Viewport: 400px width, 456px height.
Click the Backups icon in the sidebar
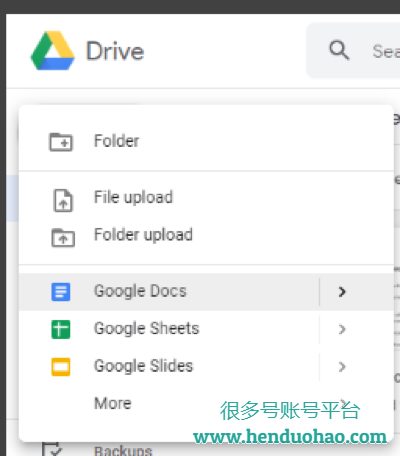tap(52, 449)
